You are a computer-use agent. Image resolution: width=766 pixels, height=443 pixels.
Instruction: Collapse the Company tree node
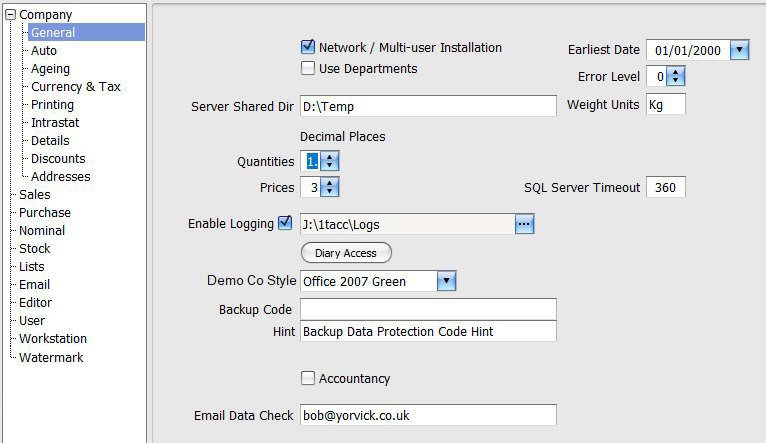tap(10, 15)
